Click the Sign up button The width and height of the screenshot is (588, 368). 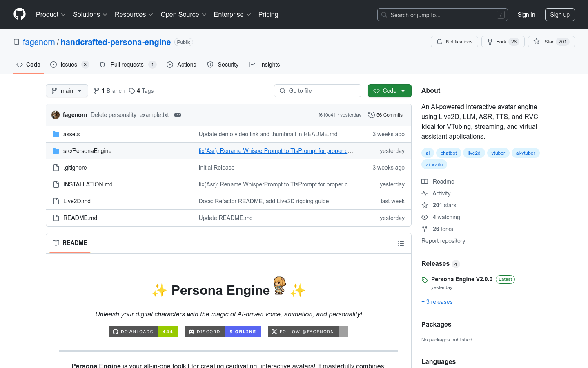click(560, 15)
